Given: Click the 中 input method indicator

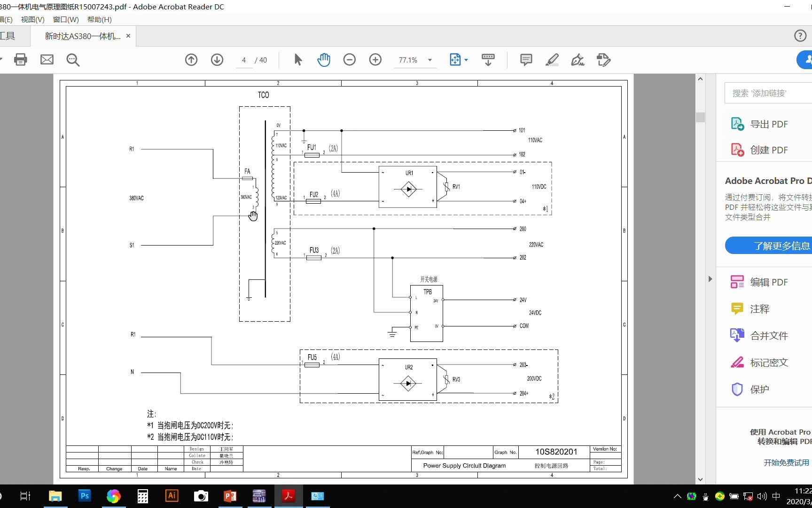Looking at the screenshot, I should (x=776, y=496).
